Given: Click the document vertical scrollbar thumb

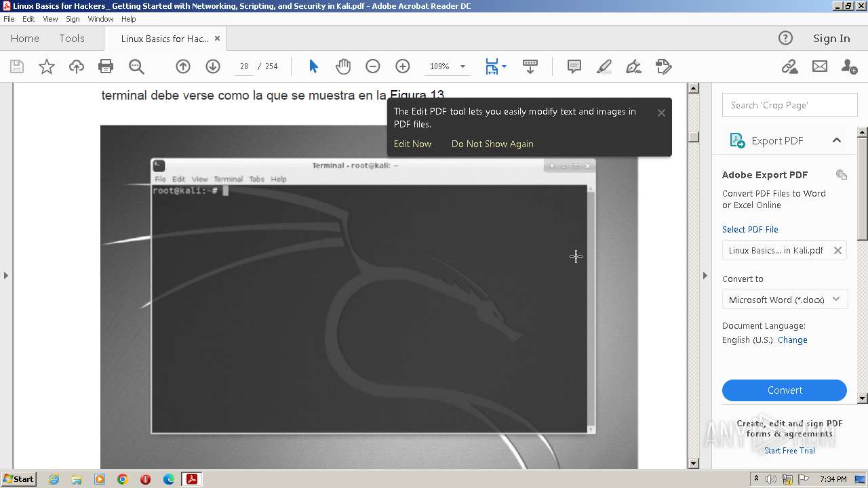Looking at the screenshot, I should pos(693,136).
